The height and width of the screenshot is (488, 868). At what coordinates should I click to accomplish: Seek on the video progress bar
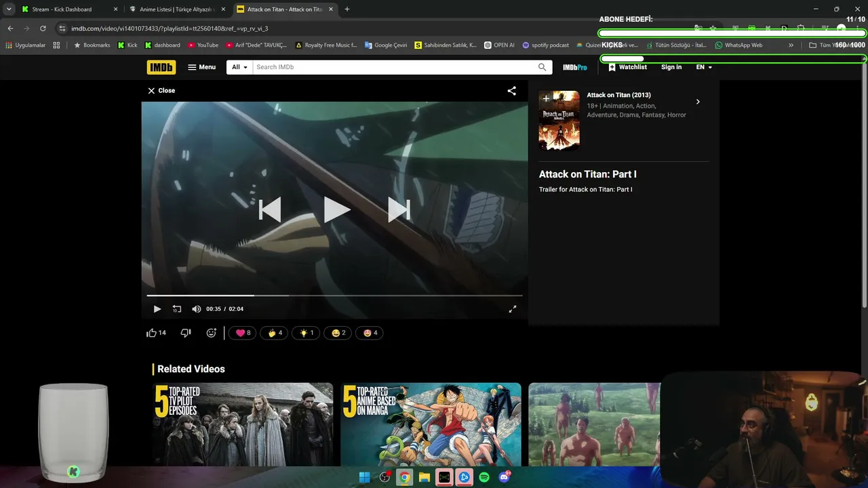coord(334,296)
